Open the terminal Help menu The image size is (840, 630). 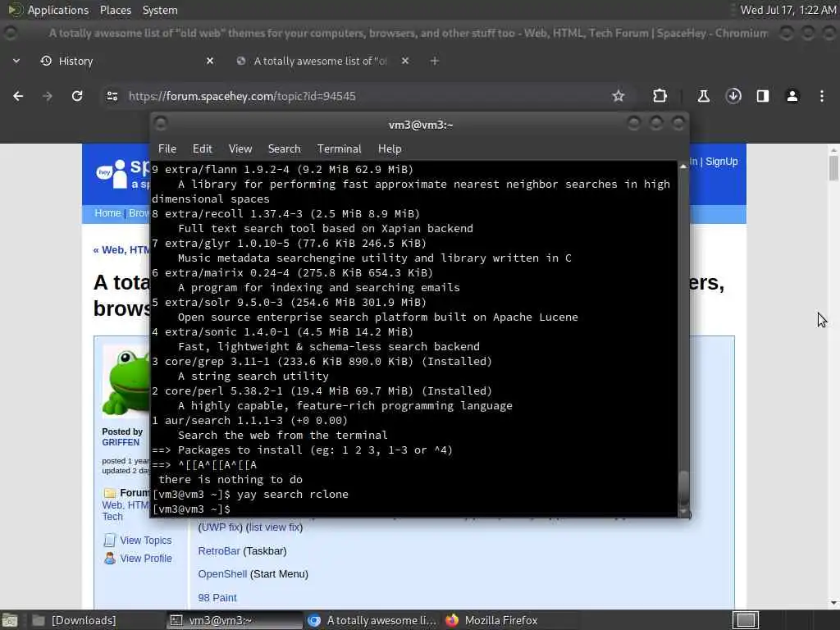(x=390, y=149)
